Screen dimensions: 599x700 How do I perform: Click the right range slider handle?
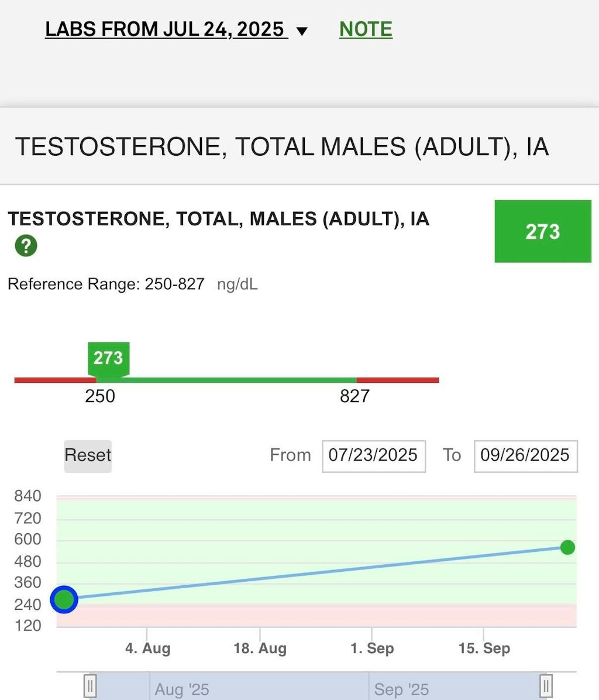click(x=545, y=685)
